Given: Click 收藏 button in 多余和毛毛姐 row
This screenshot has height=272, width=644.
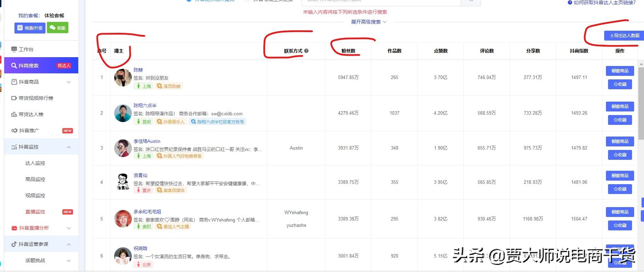Looking at the screenshot, I should (x=620, y=225).
